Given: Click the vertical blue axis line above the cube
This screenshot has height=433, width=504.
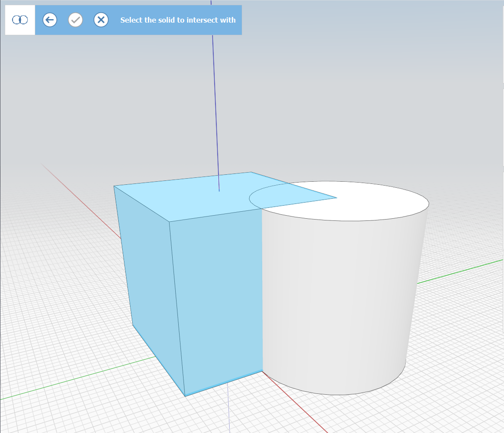Looking at the screenshot, I should coord(215,109).
